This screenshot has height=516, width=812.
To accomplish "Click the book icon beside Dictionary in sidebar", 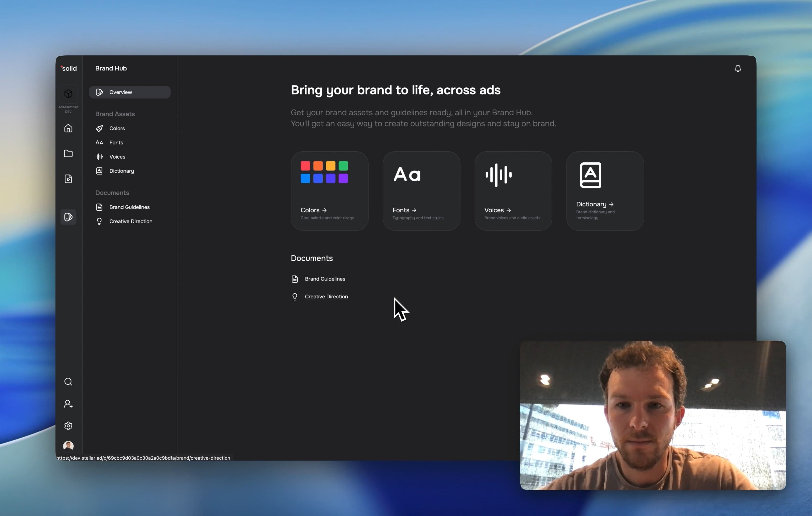I will pos(99,171).
